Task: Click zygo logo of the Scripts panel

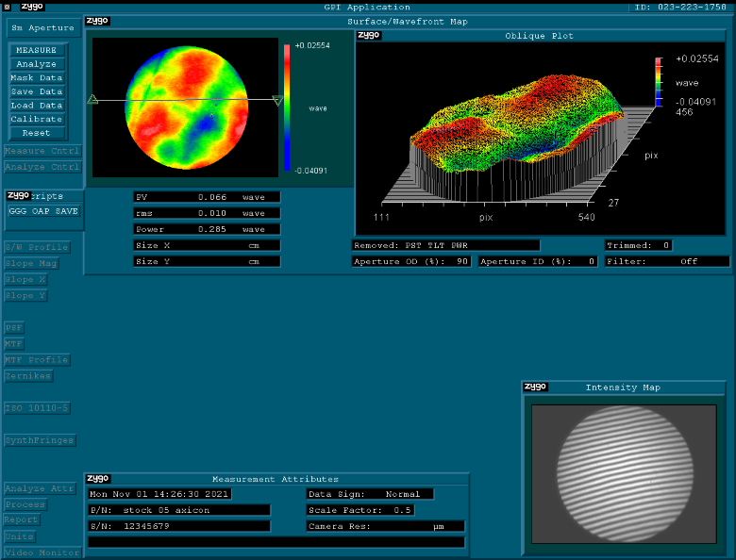Action: coord(18,195)
